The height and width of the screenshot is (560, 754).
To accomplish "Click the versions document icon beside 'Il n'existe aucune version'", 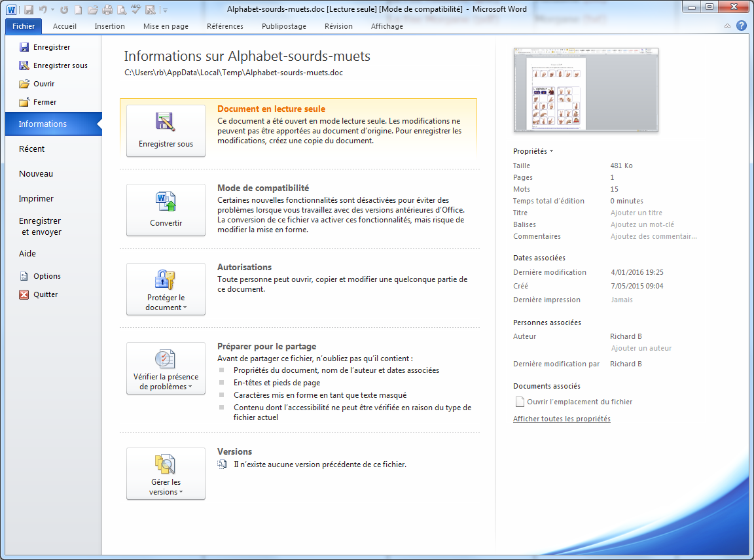I will [222, 464].
